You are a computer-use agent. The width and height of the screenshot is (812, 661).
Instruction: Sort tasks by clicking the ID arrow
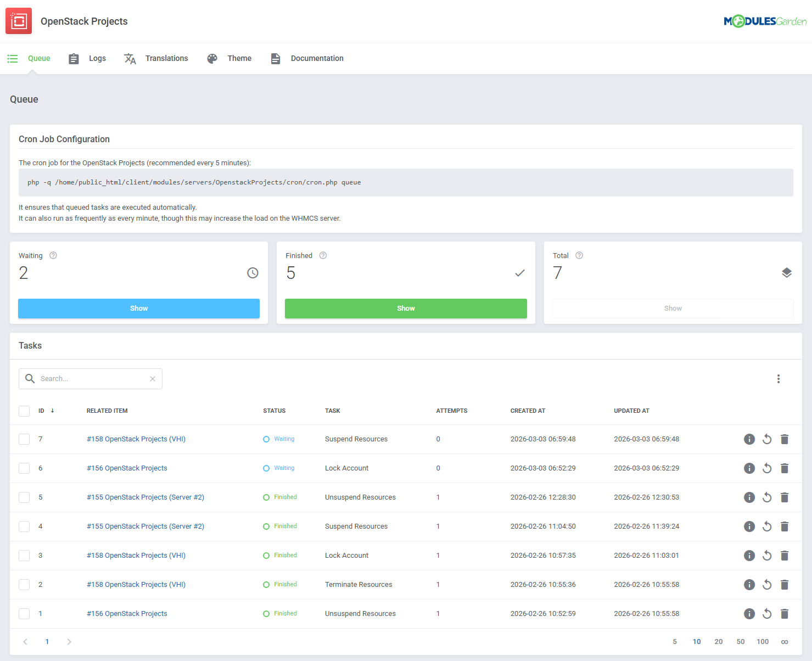[x=53, y=410]
